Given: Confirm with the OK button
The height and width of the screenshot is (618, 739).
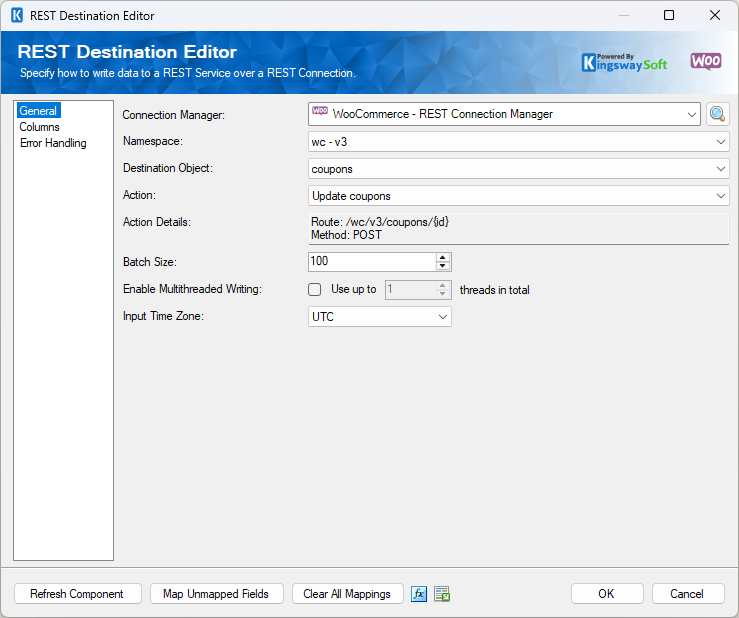Looking at the screenshot, I should coord(607,594).
